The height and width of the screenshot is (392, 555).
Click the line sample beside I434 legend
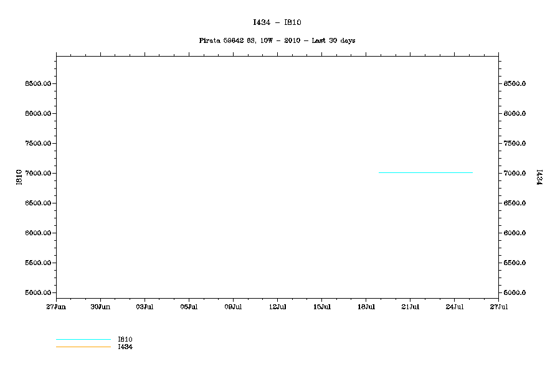[83, 347]
